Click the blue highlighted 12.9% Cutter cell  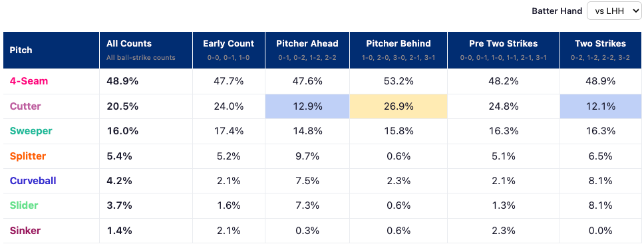[x=307, y=106]
